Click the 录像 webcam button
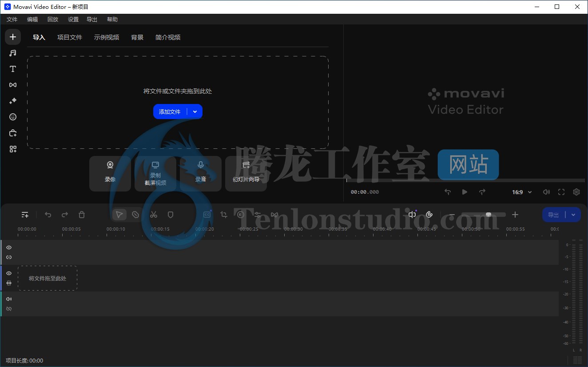 click(x=110, y=173)
